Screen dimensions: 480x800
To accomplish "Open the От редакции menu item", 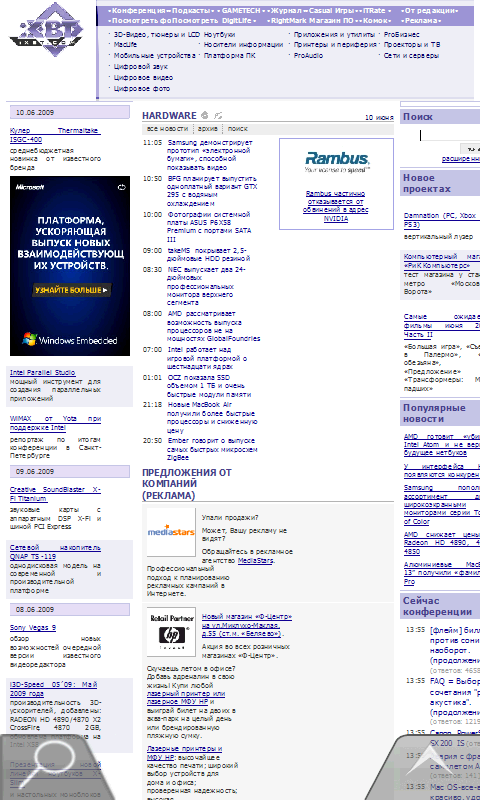I will tap(429, 10).
